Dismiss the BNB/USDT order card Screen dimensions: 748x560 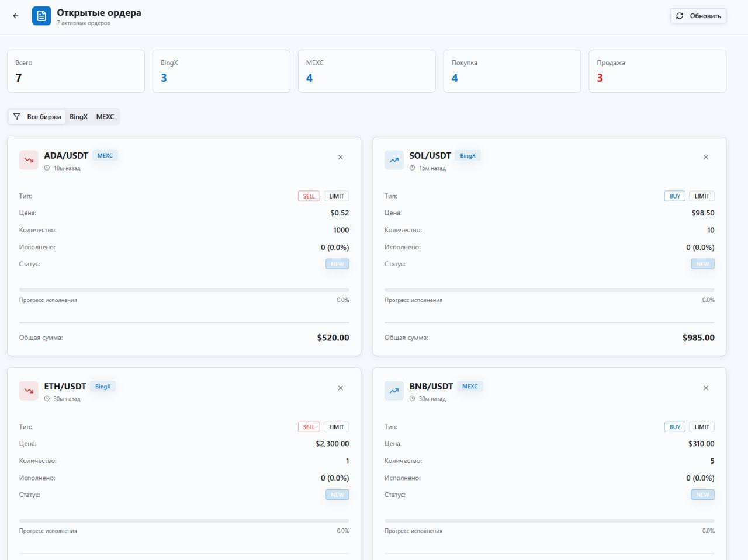click(706, 388)
